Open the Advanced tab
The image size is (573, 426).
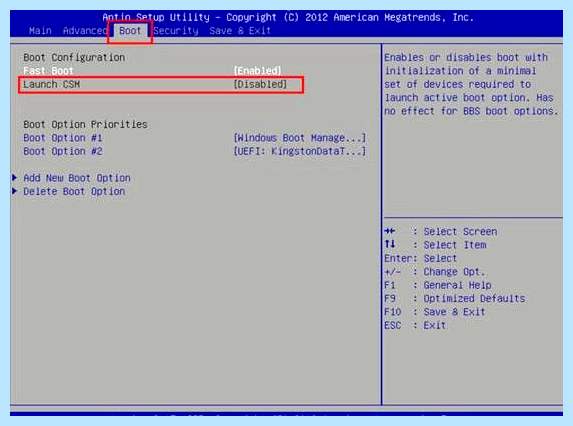click(x=85, y=31)
